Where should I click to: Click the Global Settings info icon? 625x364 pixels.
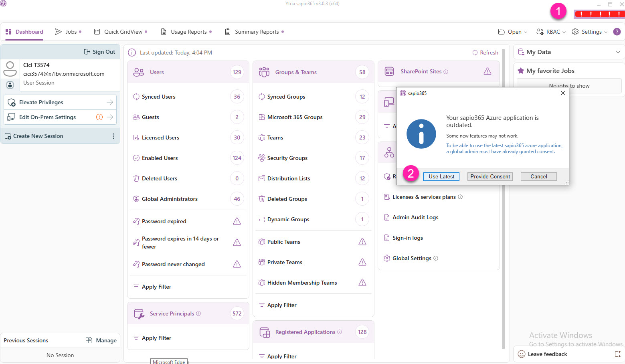(436, 258)
